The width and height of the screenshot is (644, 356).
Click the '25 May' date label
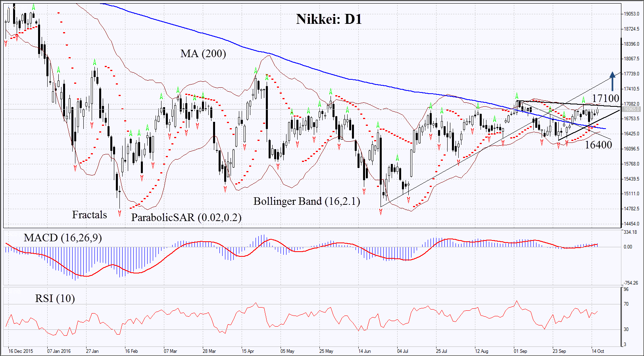pos(326,351)
